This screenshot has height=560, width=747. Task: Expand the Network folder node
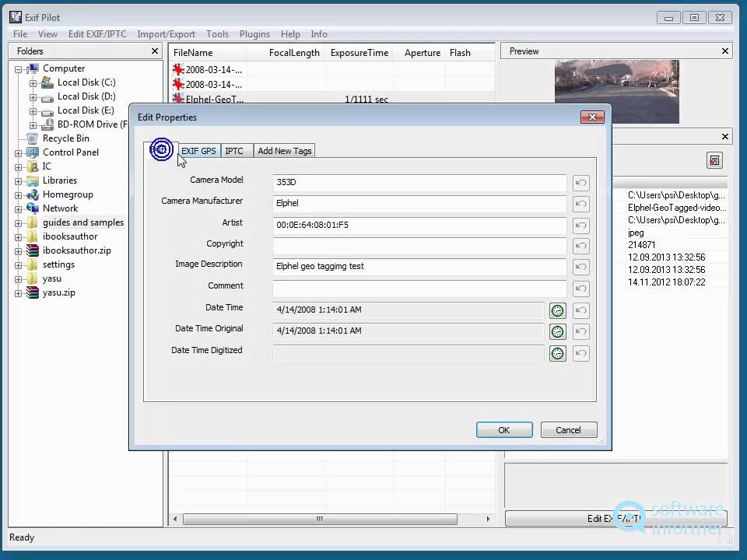[19, 208]
